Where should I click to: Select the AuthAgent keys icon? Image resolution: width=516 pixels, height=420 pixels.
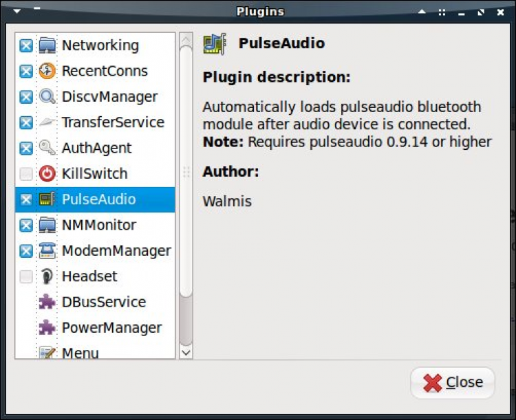click(47, 148)
